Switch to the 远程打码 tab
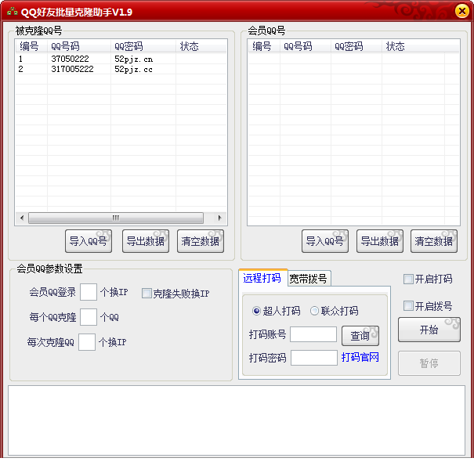 [x=262, y=278]
